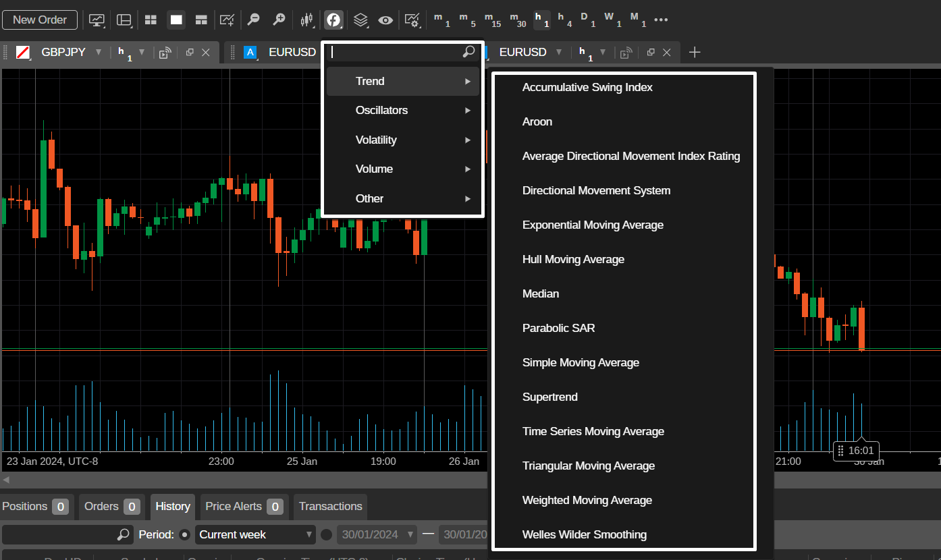The height and width of the screenshot is (560, 941).
Task: Select Parabolic SAR from the list
Action: click(558, 328)
